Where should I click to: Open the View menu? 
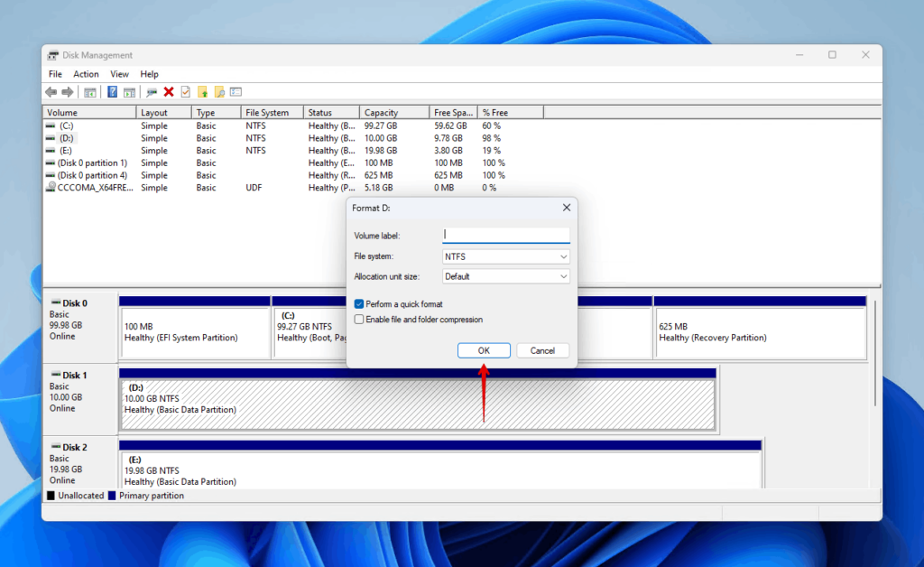tap(118, 73)
